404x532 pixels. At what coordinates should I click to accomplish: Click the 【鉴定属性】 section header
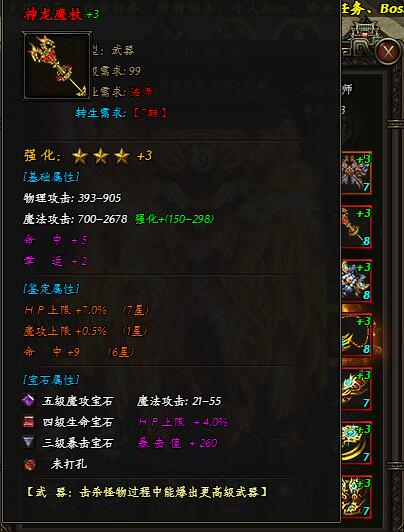[x=51, y=289]
